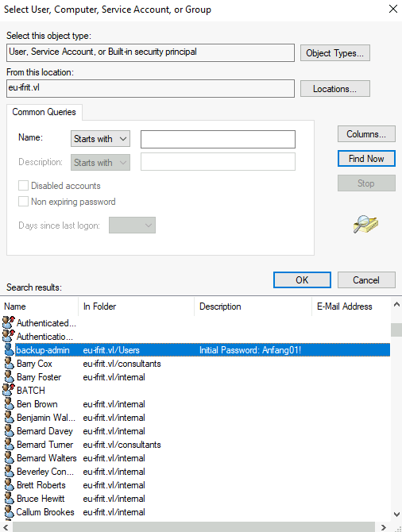The width and height of the screenshot is (402, 532).
Task: Click eu-ifrit.vl/consultants folder for Barry Cox
Action: [122, 364]
